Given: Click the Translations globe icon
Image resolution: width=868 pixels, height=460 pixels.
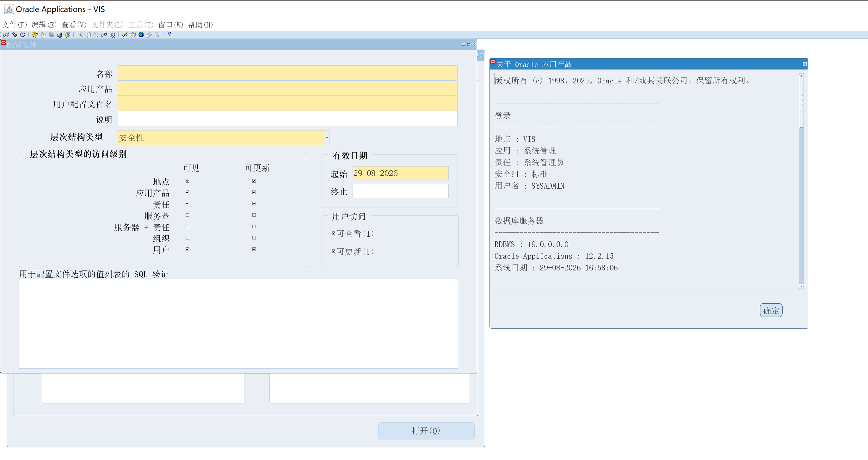Looking at the screenshot, I should click(x=141, y=35).
